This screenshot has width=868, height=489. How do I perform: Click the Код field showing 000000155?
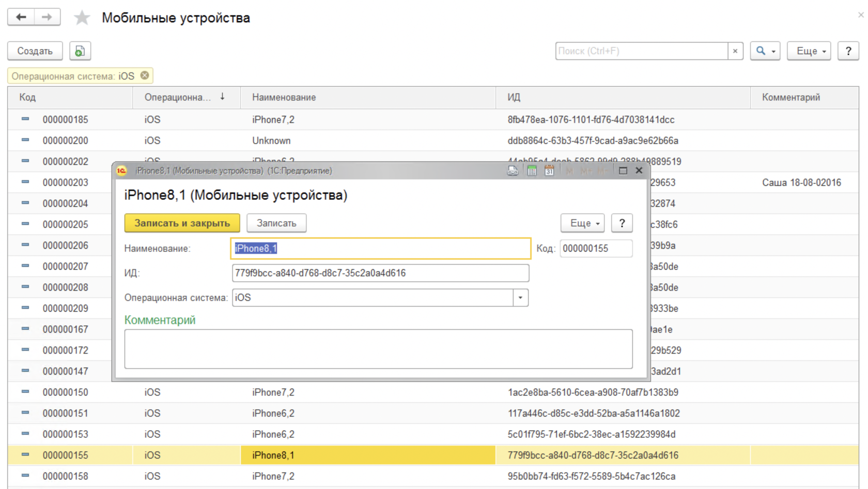pos(596,248)
